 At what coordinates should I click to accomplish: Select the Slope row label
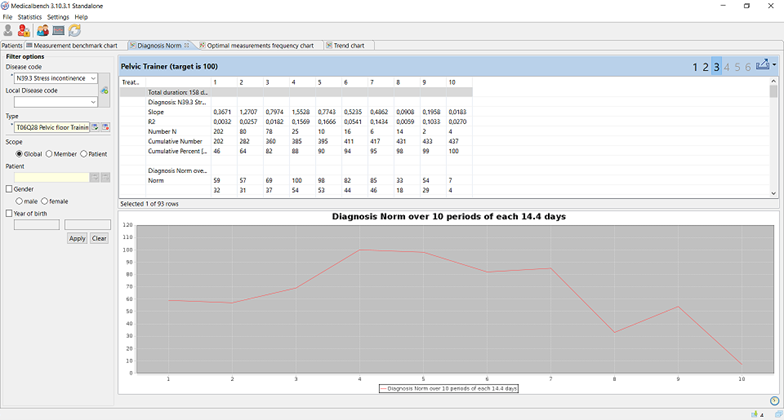(x=156, y=112)
